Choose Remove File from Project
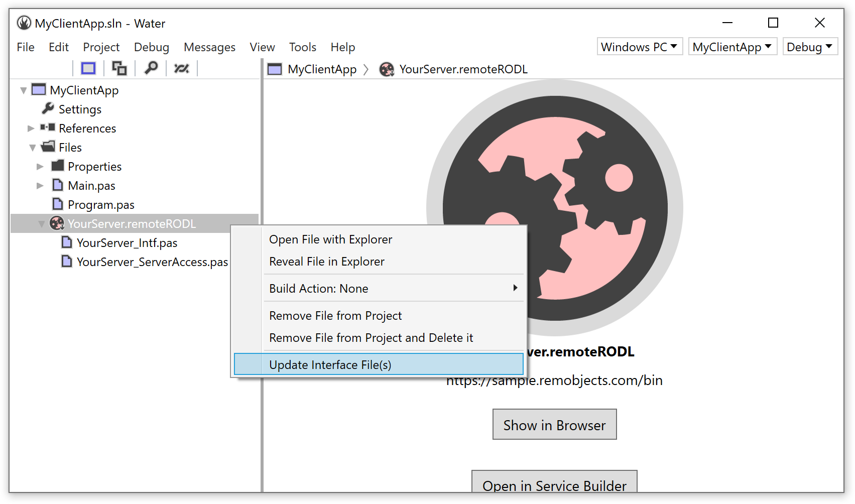Screen dimensions: 855x504 coord(379,316)
